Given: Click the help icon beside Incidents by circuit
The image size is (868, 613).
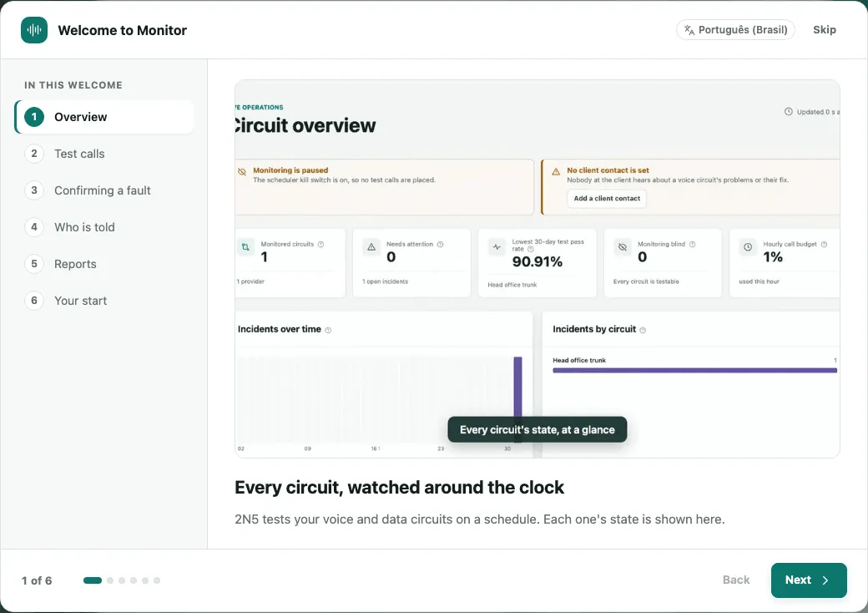Looking at the screenshot, I should click(x=643, y=330).
